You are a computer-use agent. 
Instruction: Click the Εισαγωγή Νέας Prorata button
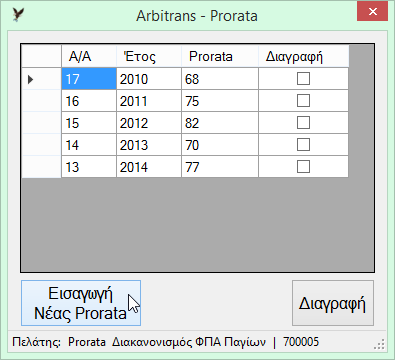[81, 303]
